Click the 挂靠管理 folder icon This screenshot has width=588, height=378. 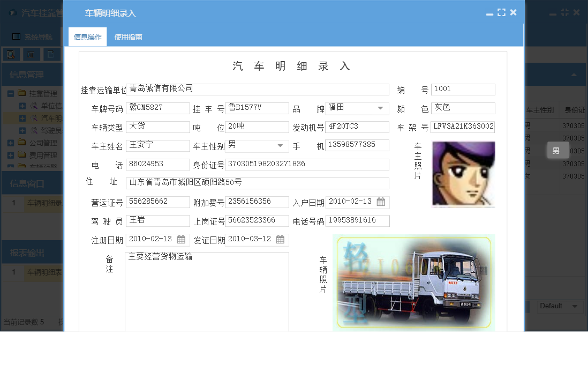pos(21,93)
